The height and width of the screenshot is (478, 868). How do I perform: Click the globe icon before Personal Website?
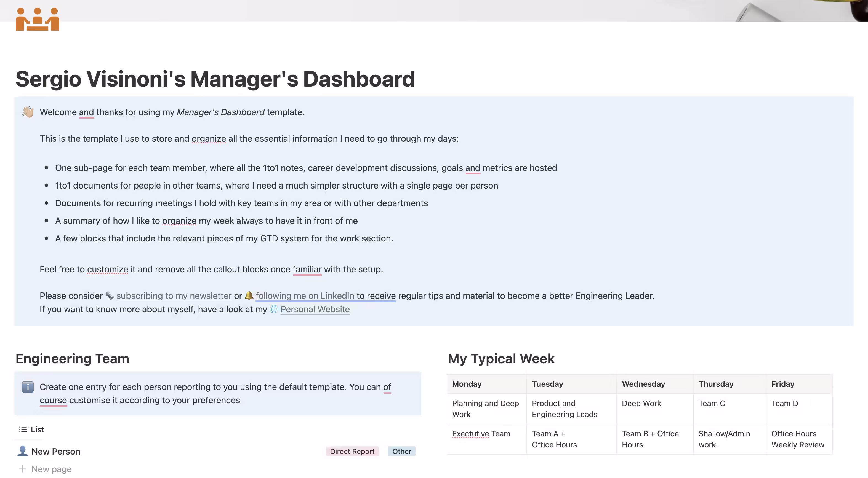coord(274,309)
